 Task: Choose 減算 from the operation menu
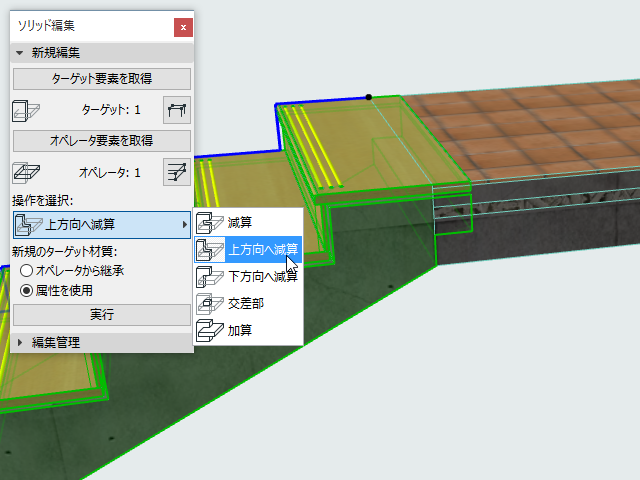[x=248, y=223]
